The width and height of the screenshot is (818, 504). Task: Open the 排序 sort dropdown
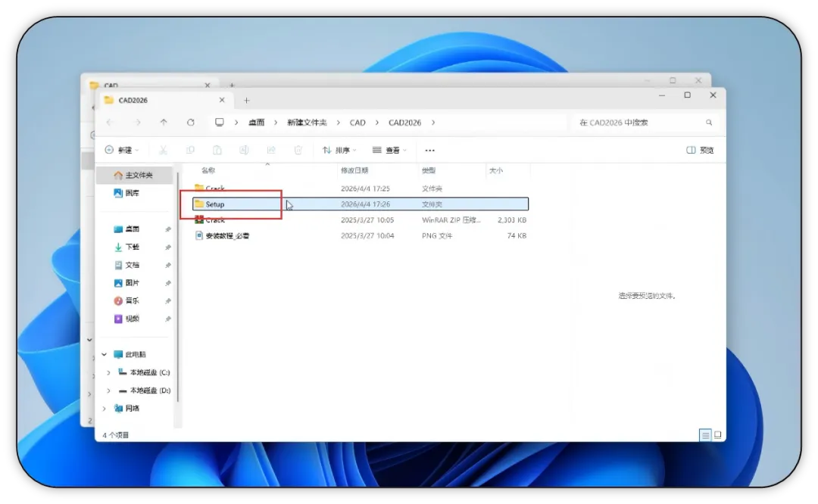point(339,150)
